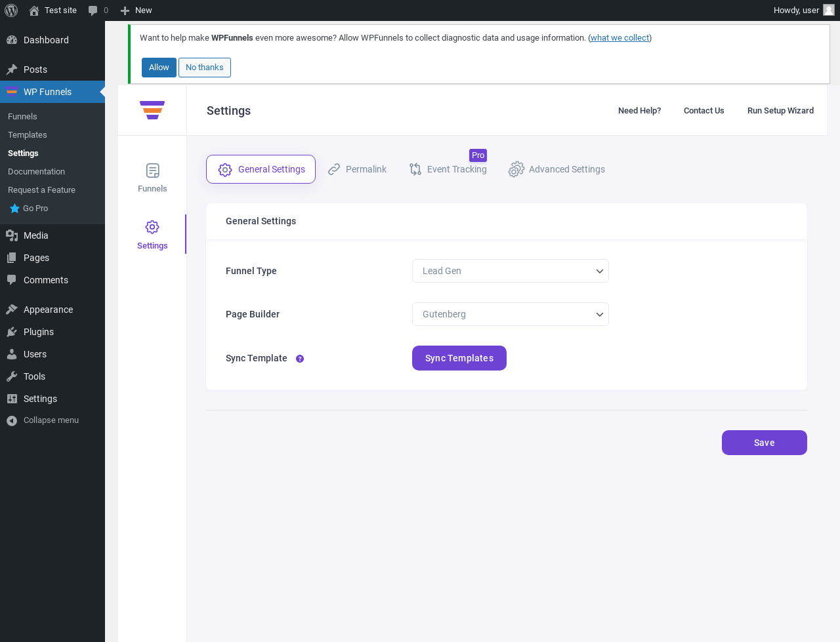Open Templates submenu item
The height and width of the screenshot is (642, 840).
(x=28, y=135)
